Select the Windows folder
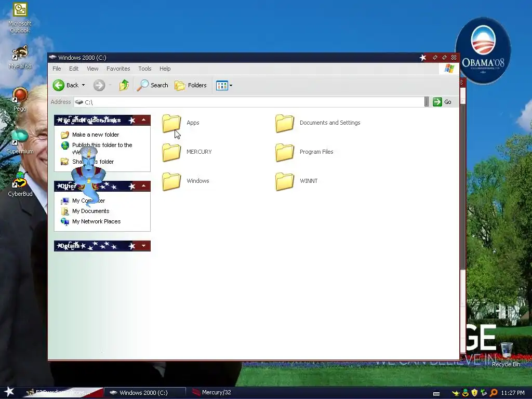 coord(185,181)
